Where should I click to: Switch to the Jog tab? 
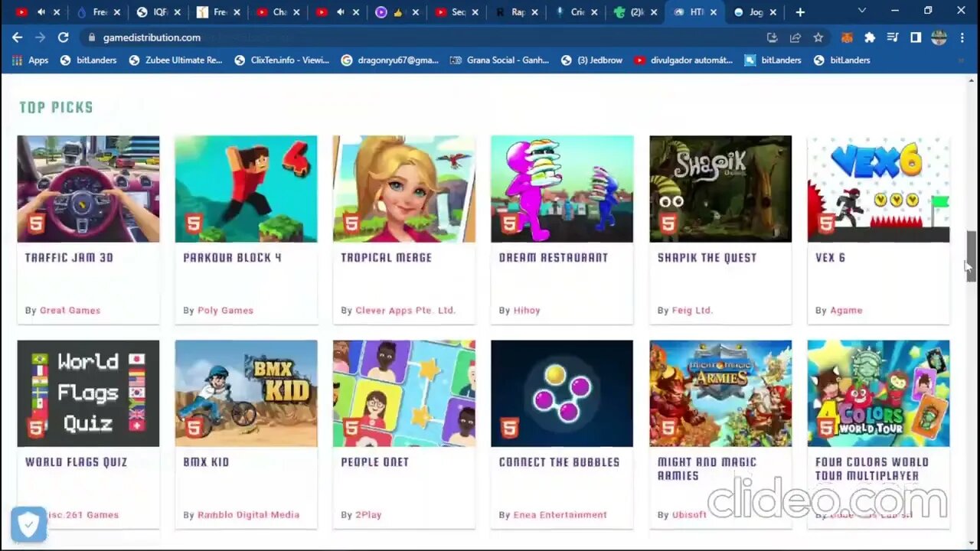click(755, 12)
